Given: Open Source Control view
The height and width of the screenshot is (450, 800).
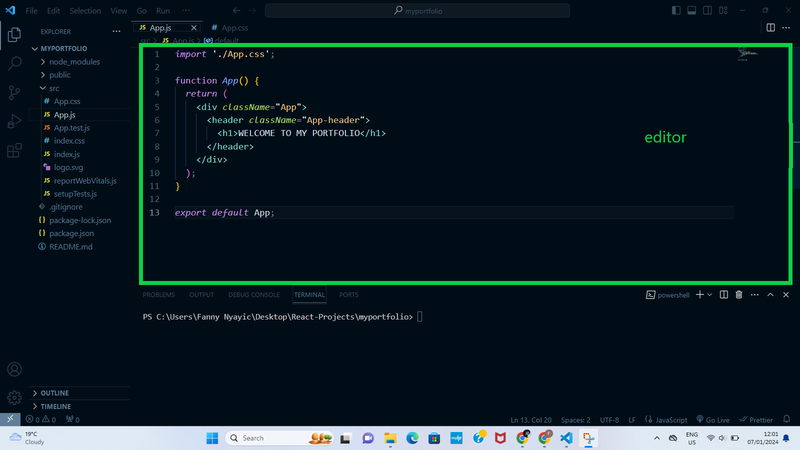Looking at the screenshot, I should (x=14, y=92).
